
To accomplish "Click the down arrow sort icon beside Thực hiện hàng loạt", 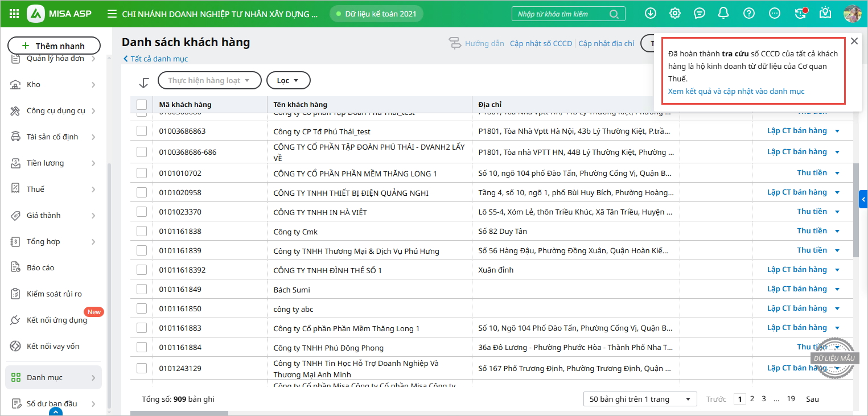I will point(143,83).
